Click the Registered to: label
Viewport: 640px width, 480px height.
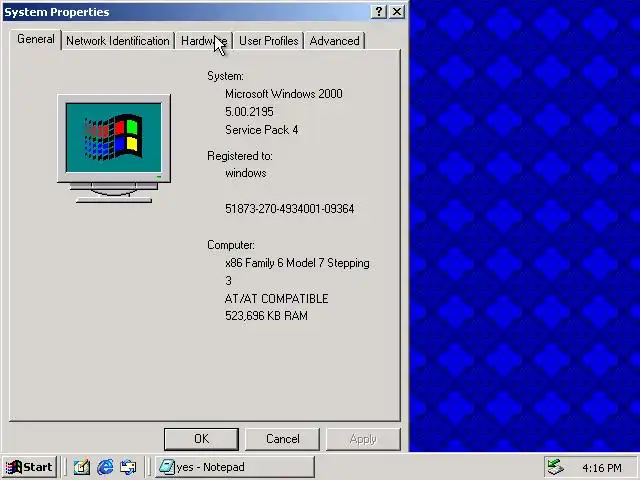pos(240,156)
